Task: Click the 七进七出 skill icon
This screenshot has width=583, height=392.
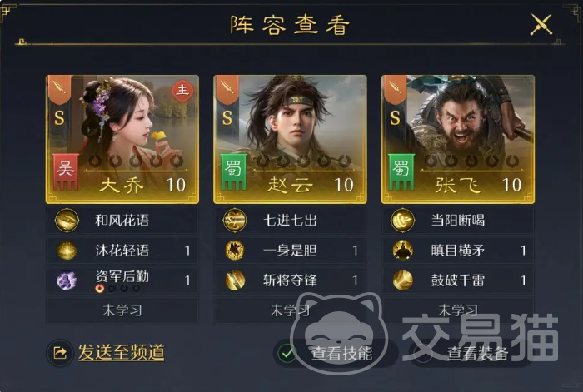Action: (235, 220)
